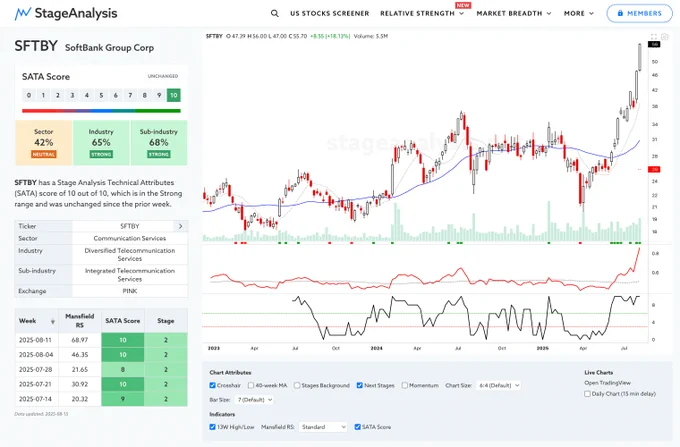
Task: Click the Sub-industry 68% Strong card
Action: (x=159, y=143)
